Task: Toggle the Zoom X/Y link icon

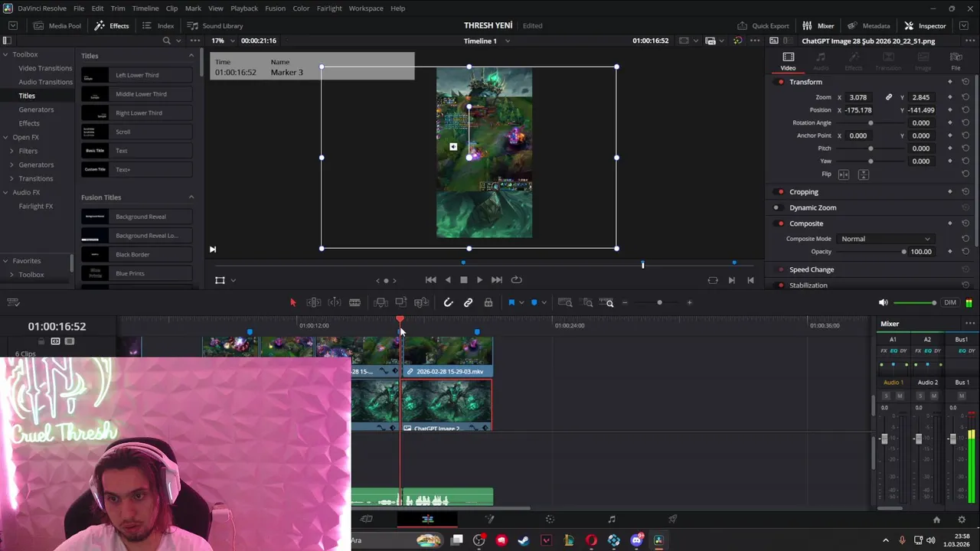Action: point(889,97)
